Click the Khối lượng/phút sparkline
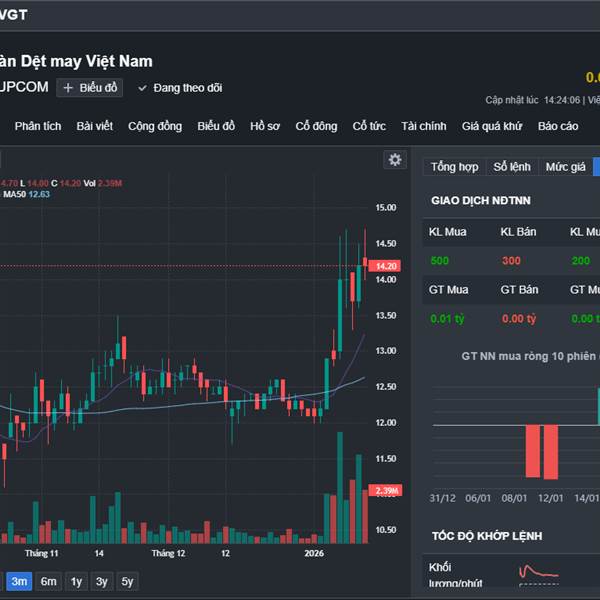 coord(539,575)
